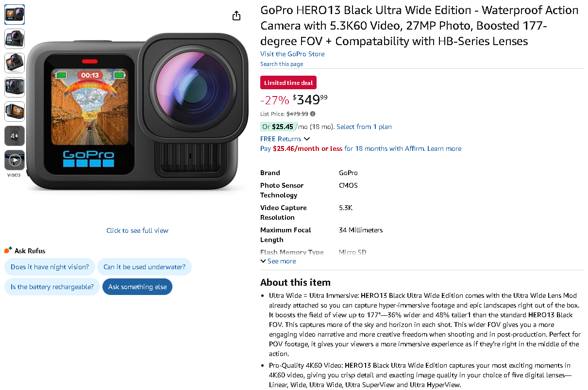
Task: Select the first camera front thumbnail
Action: (15, 15)
